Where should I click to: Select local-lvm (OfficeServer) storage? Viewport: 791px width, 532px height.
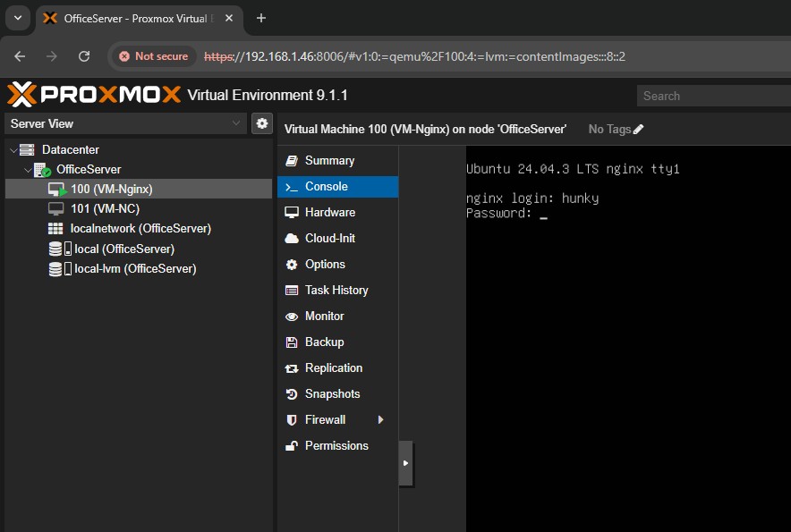pyautogui.click(x=134, y=268)
